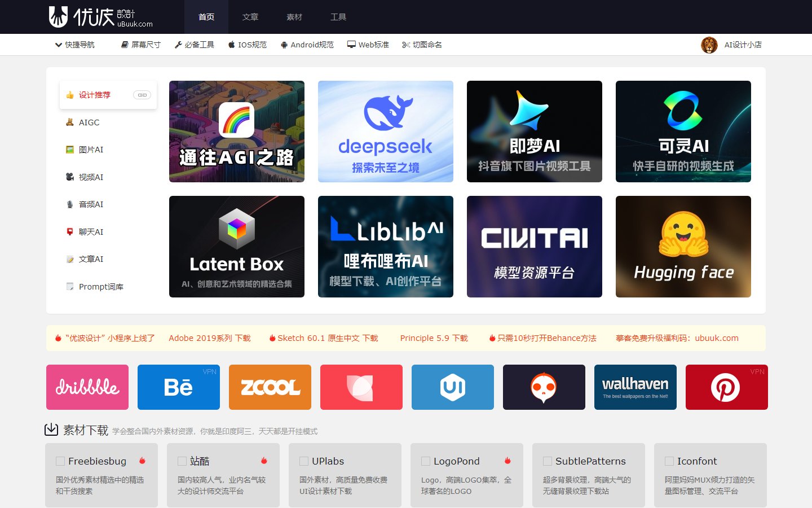This screenshot has width=812, height=508.
Task: Open the blue UI hexagon tile
Action: pyautogui.click(x=453, y=387)
